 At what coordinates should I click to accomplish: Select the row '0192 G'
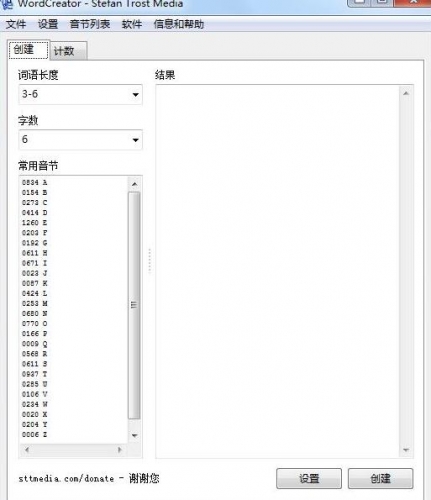pyautogui.click(x=34, y=243)
